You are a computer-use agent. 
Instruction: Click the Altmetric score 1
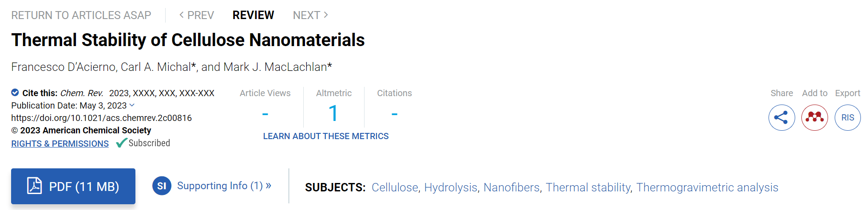333,113
